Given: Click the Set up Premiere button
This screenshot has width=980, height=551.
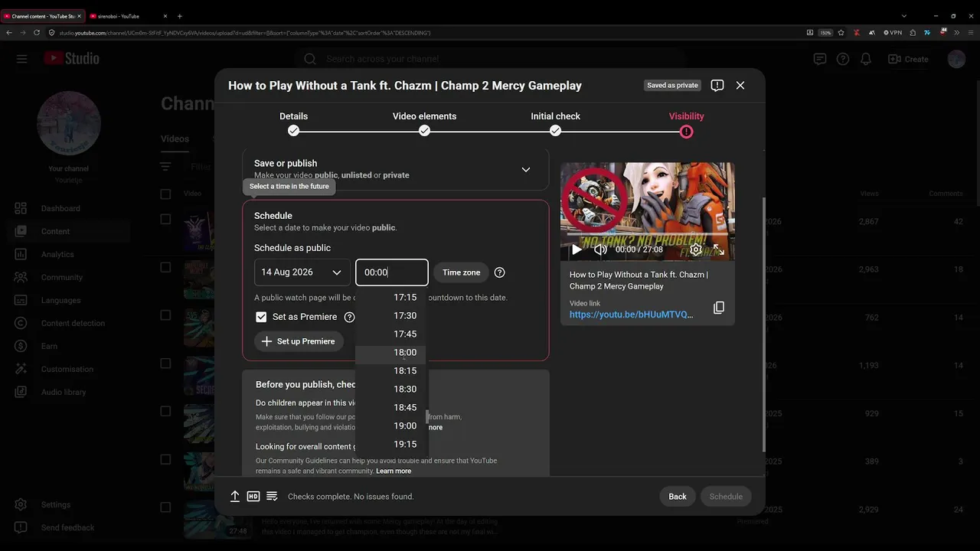Looking at the screenshot, I should point(299,341).
